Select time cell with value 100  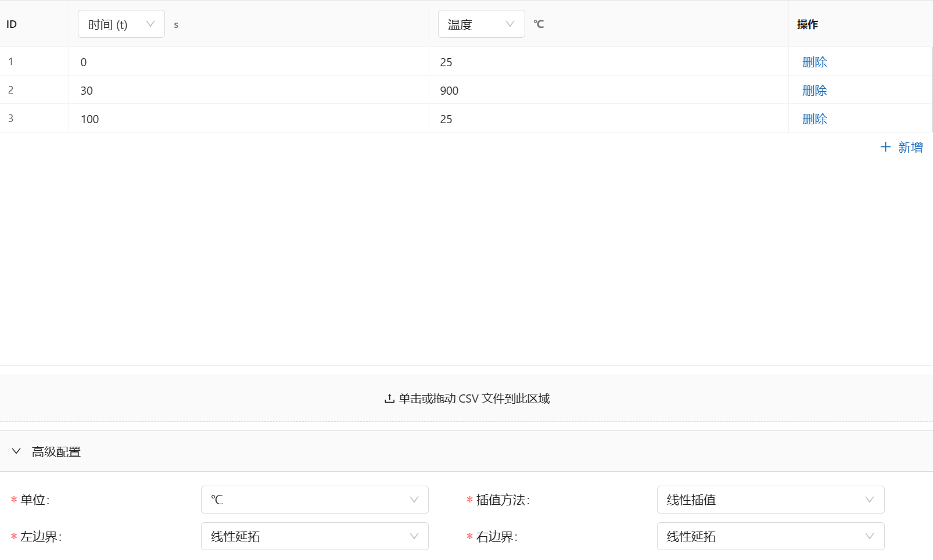pyautogui.click(x=249, y=119)
